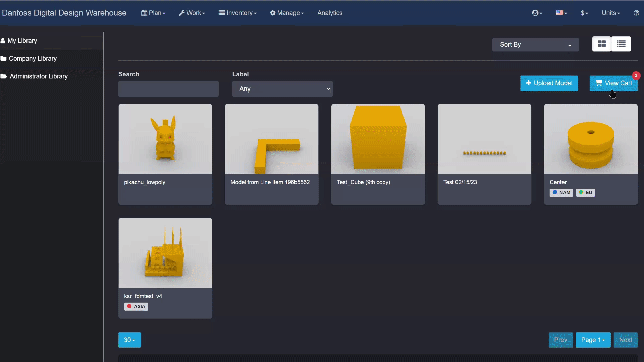The height and width of the screenshot is (362, 644).
Task: Open the 30 items per page dropdown
Action: [x=129, y=340]
